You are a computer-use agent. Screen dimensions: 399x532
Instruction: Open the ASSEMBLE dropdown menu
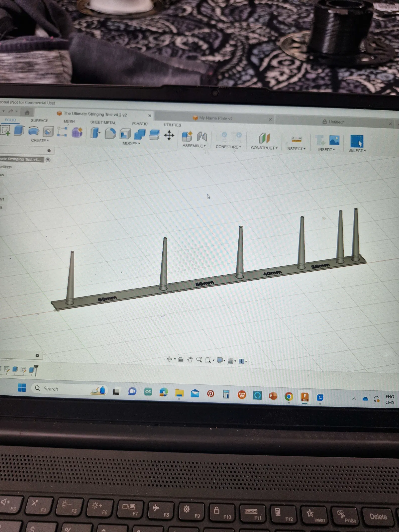tap(194, 146)
